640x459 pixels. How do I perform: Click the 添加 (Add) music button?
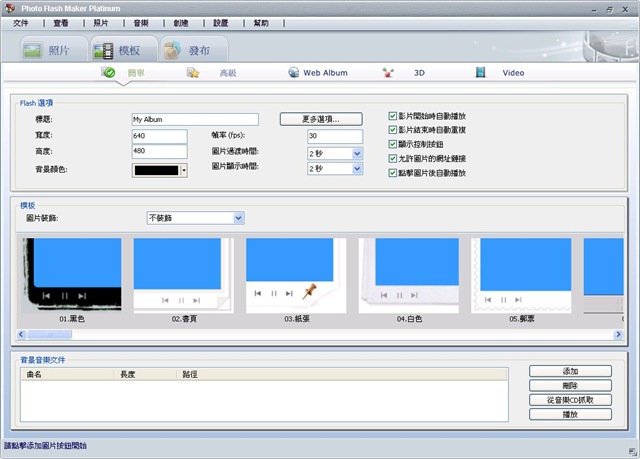pos(570,371)
